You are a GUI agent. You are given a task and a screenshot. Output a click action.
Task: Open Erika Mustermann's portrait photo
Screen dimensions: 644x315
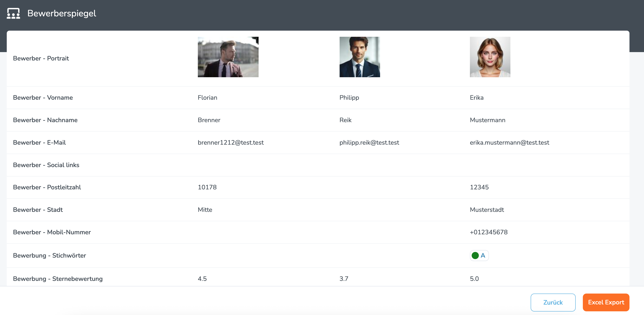490,57
